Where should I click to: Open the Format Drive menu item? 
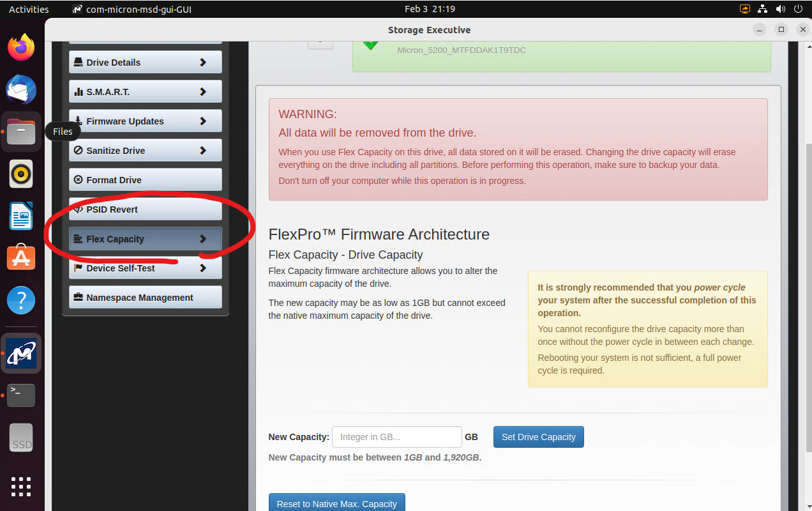[x=146, y=180]
